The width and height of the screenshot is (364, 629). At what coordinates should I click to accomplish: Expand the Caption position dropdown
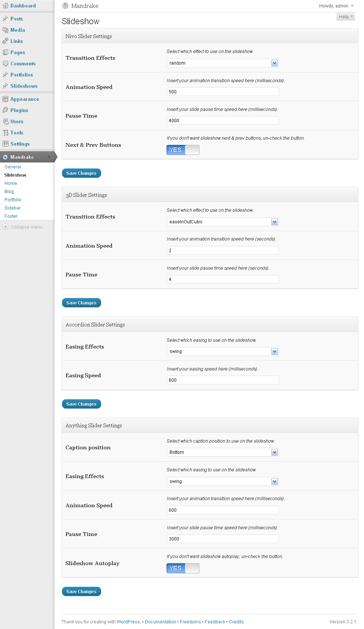[x=223, y=452]
